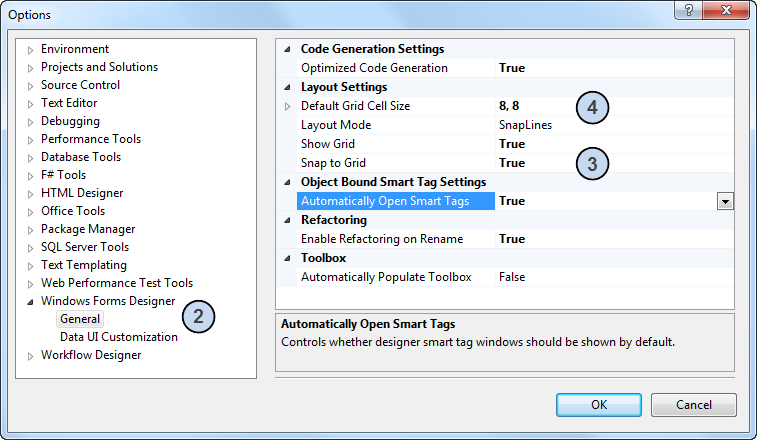
Task: Select the Snap to Grid property value
Action: [512, 163]
